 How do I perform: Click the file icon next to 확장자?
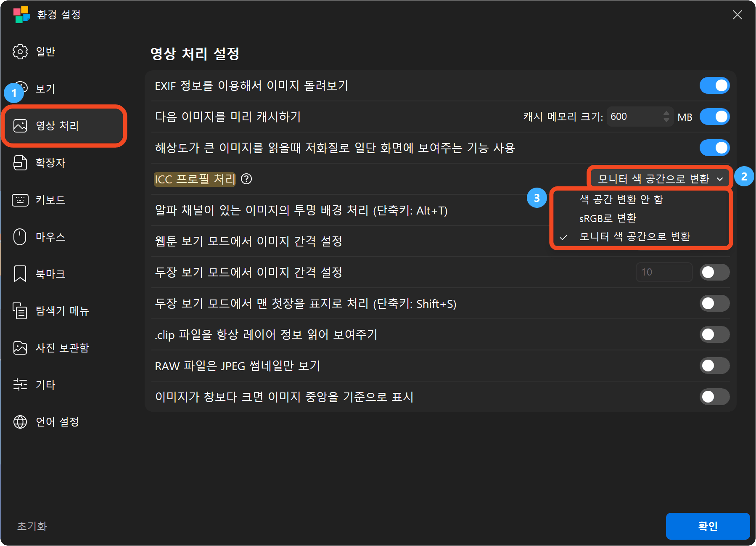[20, 163]
